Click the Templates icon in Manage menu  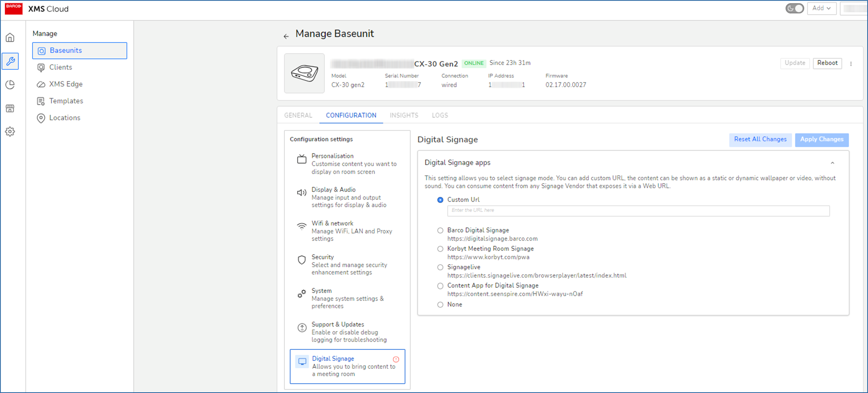[41, 101]
